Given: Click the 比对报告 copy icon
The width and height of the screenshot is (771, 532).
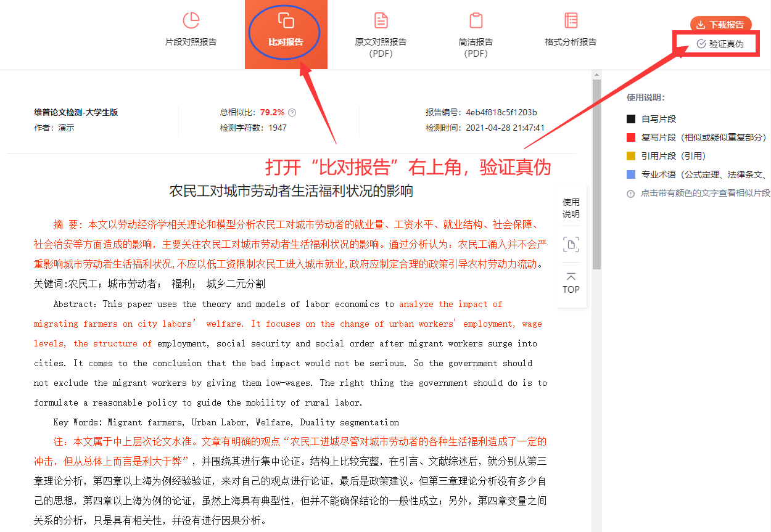Looking at the screenshot, I should (x=286, y=20).
